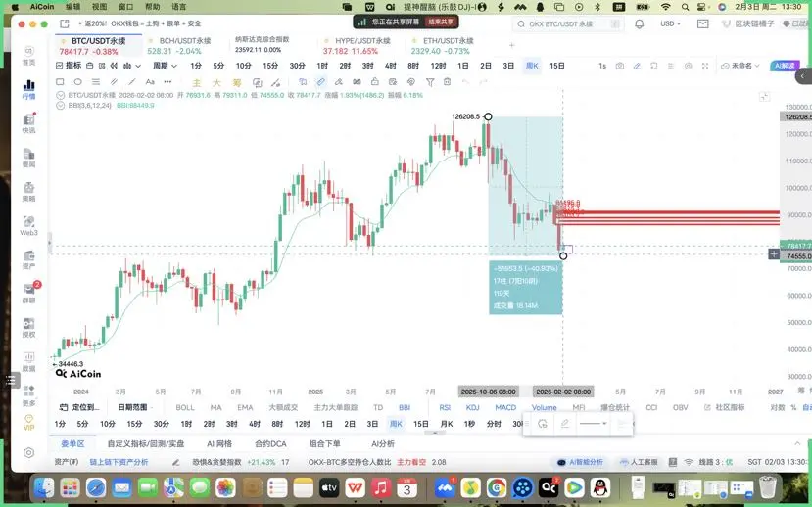
Task: Open the notifications bell
Action: tap(639, 23)
